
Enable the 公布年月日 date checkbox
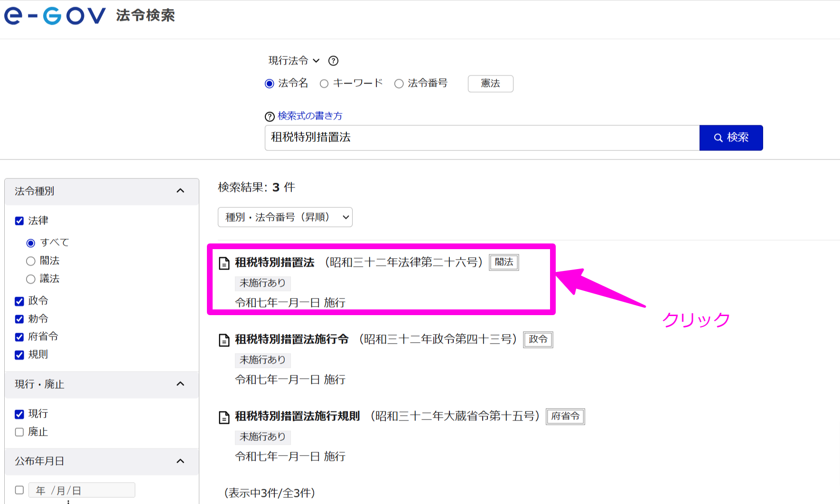pyautogui.click(x=19, y=490)
